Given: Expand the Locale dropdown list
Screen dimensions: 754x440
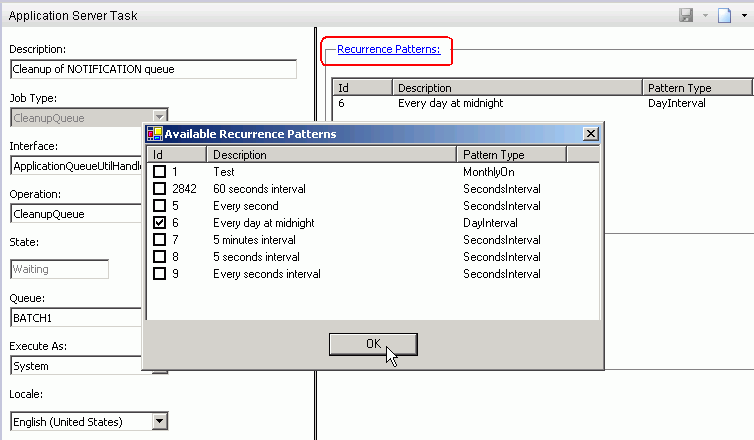Looking at the screenshot, I should click(159, 422).
